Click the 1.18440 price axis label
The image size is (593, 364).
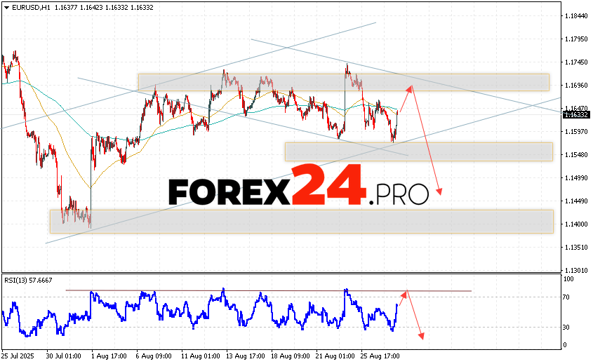pos(577,15)
